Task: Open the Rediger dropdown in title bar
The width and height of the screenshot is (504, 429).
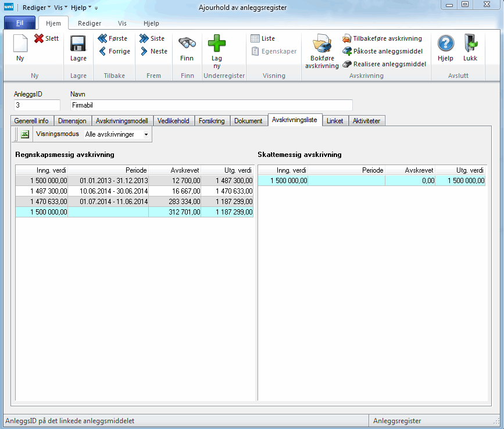Action: tap(37, 8)
